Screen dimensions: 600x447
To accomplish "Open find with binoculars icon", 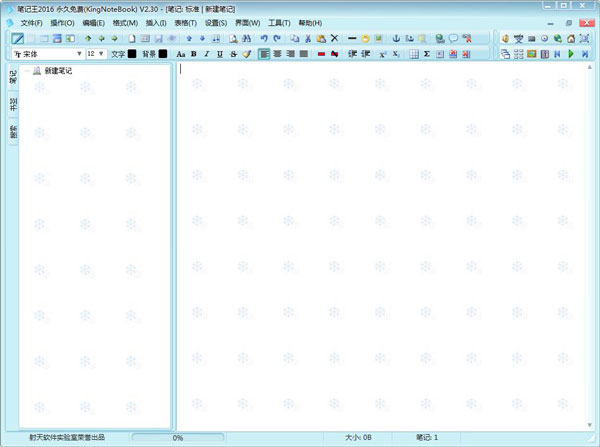I will click(x=246, y=38).
